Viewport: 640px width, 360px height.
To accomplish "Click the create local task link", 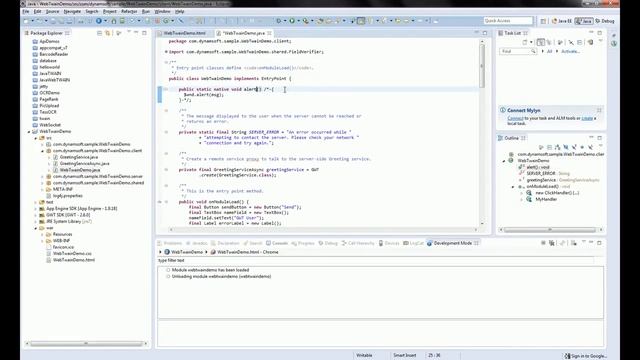I will pos(587,118).
